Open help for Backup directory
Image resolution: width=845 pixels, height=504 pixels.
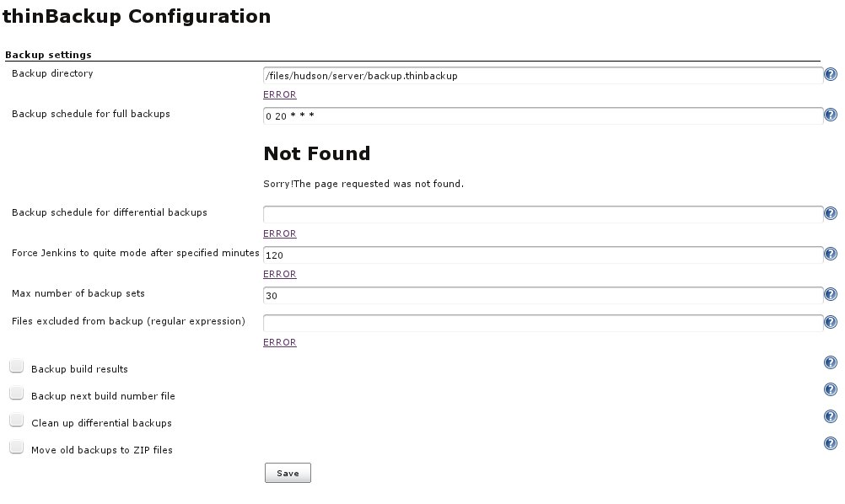click(x=830, y=75)
